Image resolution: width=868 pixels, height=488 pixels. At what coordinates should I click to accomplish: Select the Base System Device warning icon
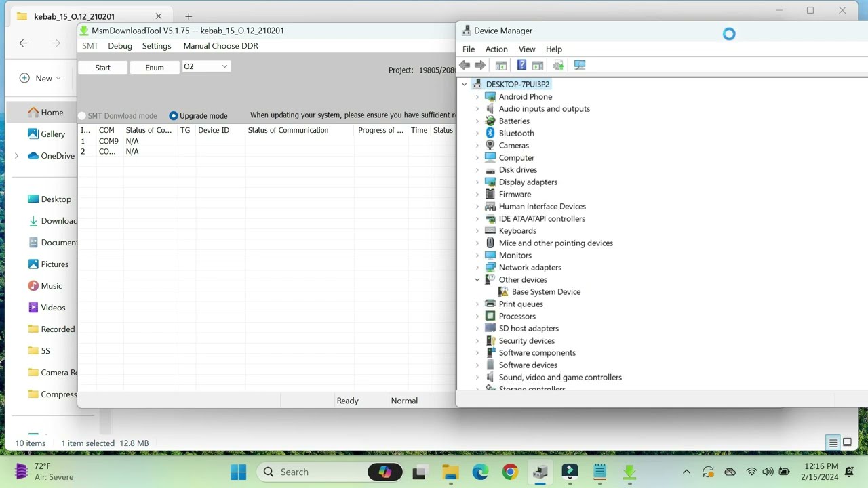[x=503, y=291]
